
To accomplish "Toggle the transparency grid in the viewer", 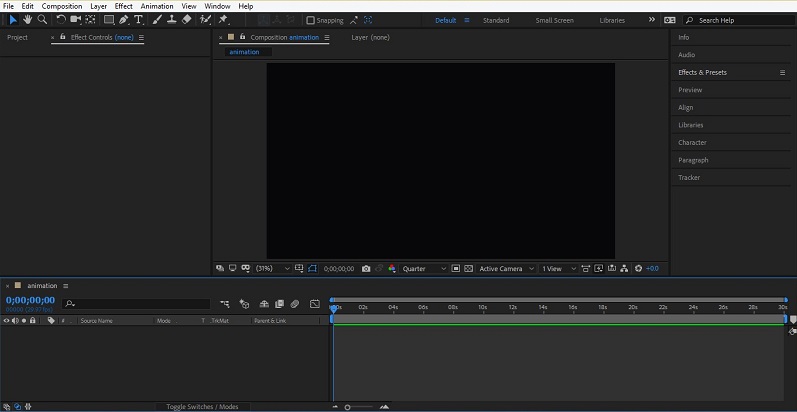I will [x=468, y=268].
